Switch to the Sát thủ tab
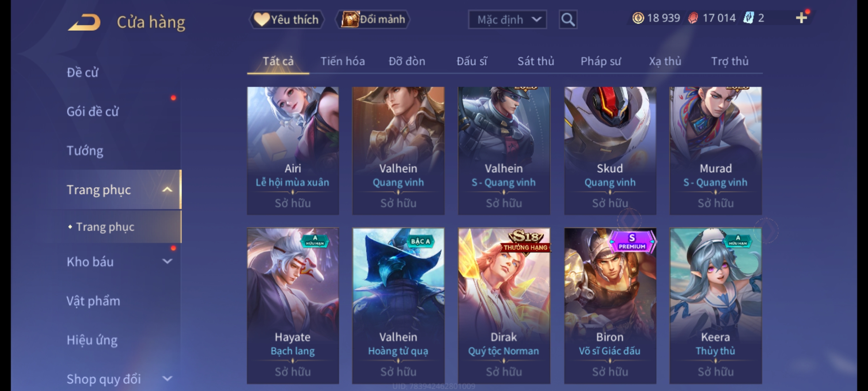This screenshot has width=868, height=391. pos(536,61)
